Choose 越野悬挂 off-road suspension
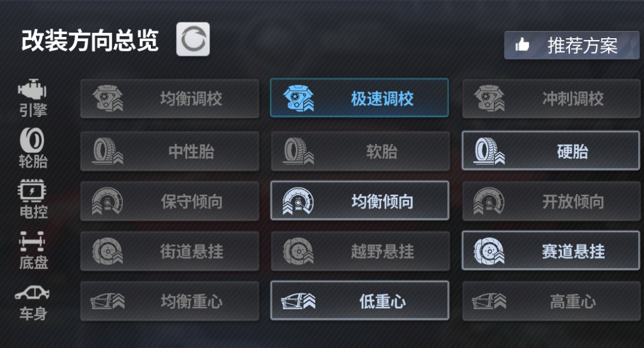Viewport: 644px width, 348px height. tap(360, 251)
